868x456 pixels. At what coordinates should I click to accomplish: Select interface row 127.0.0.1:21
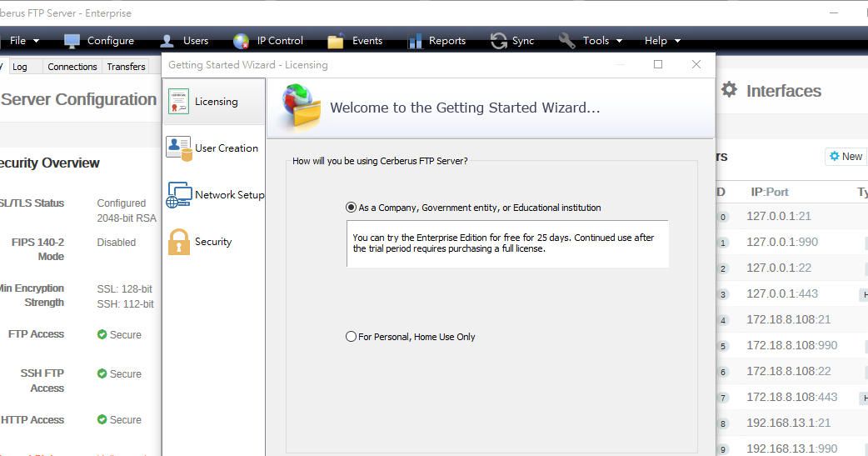pos(791,216)
